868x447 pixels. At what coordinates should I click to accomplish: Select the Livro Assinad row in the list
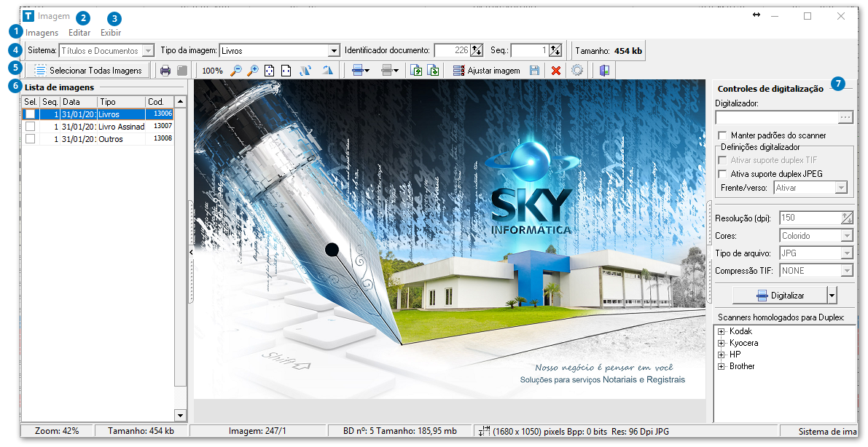[x=98, y=127]
